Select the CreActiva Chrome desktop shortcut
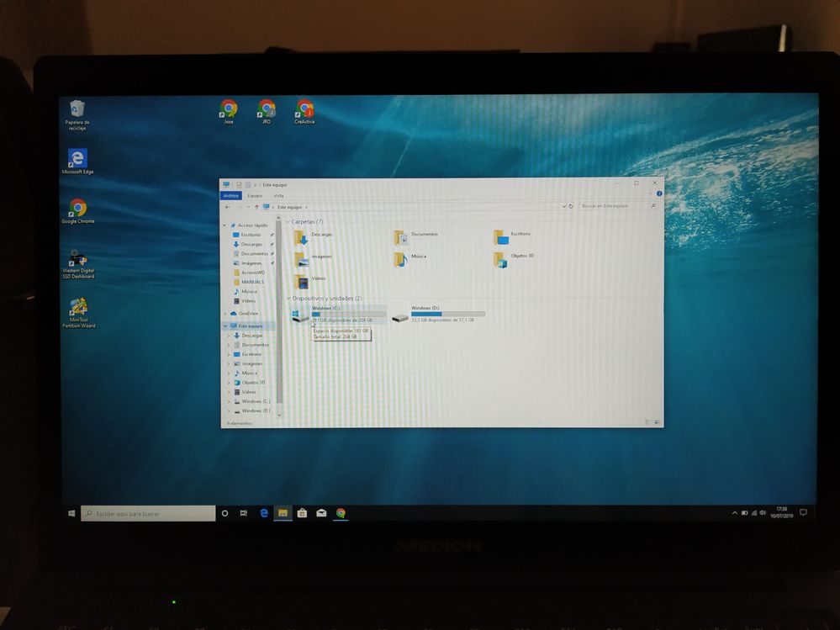Viewport: 840px width, 630px height. click(304, 109)
